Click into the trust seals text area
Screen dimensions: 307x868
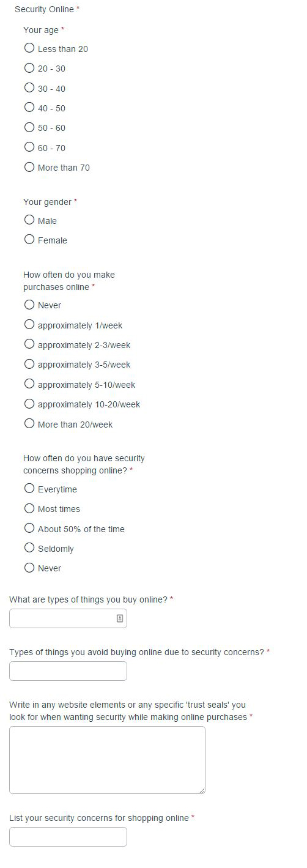click(107, 760)
